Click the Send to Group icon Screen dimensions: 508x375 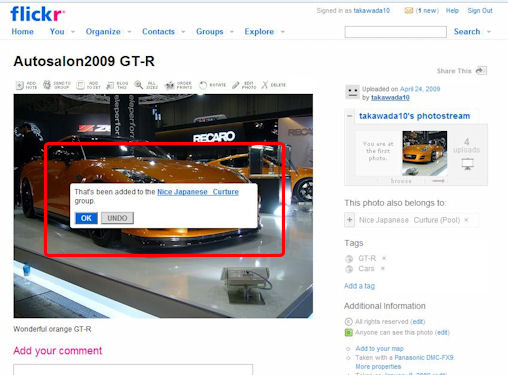(x=47, y=85)
